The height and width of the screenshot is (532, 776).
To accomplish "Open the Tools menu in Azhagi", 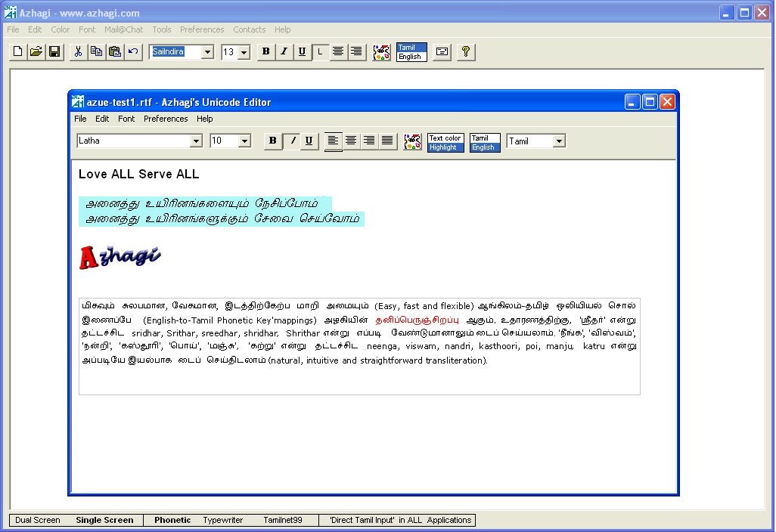I will (162, 29).
